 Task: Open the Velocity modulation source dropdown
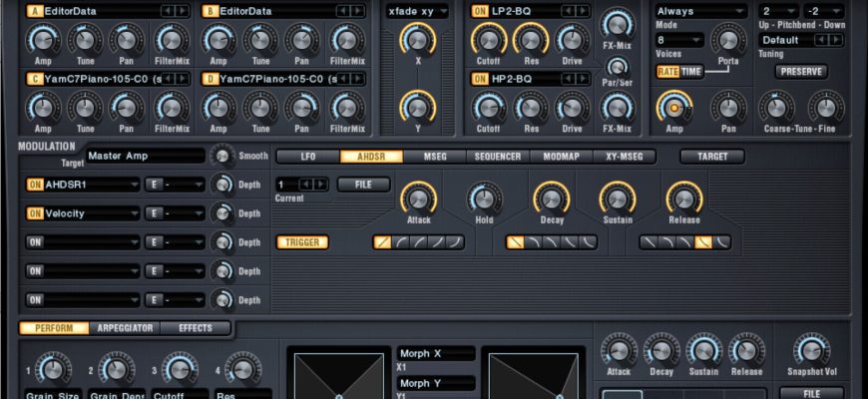pyautogui.click(x=92, y=213)
